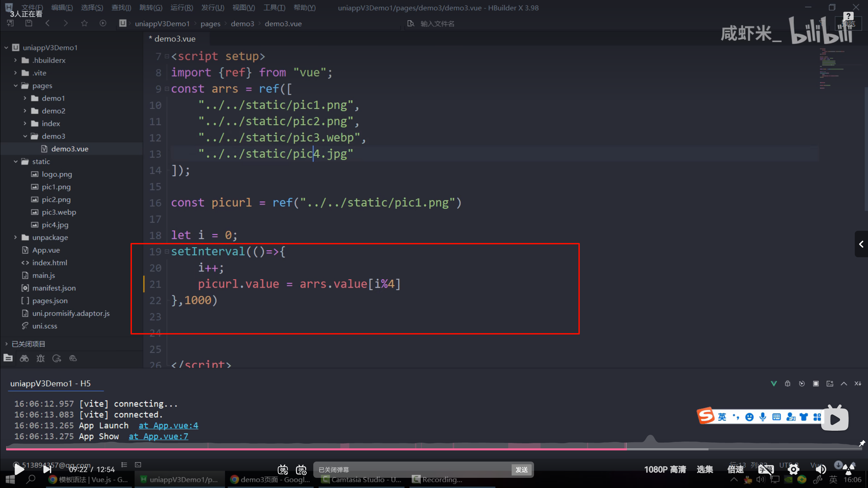Open the App.vue:4 console link
Viewport: 868px width, 488px height.
(x=169, y=425)
